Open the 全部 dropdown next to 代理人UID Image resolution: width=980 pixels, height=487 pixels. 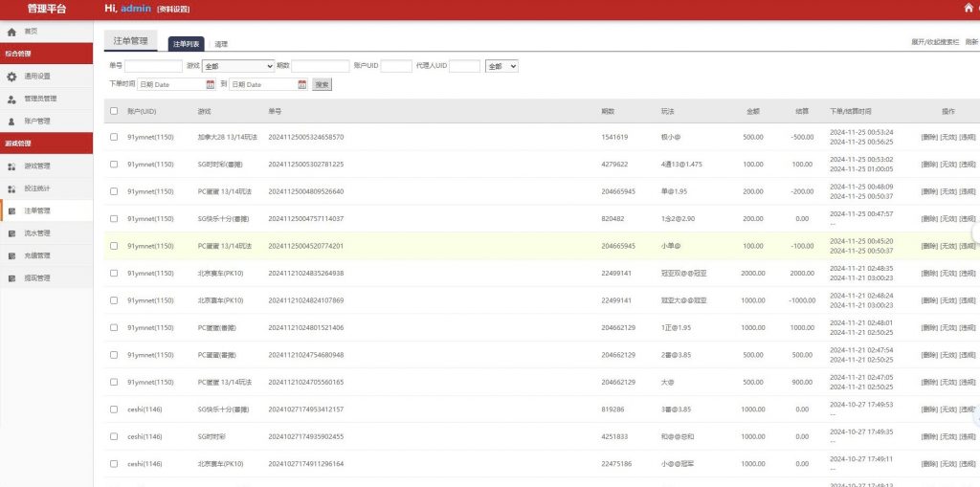(501, 66)
